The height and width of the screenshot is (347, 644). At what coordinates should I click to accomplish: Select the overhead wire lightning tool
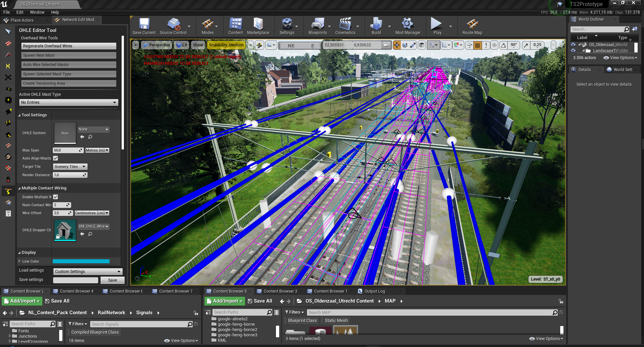click(x=8, y=192)
